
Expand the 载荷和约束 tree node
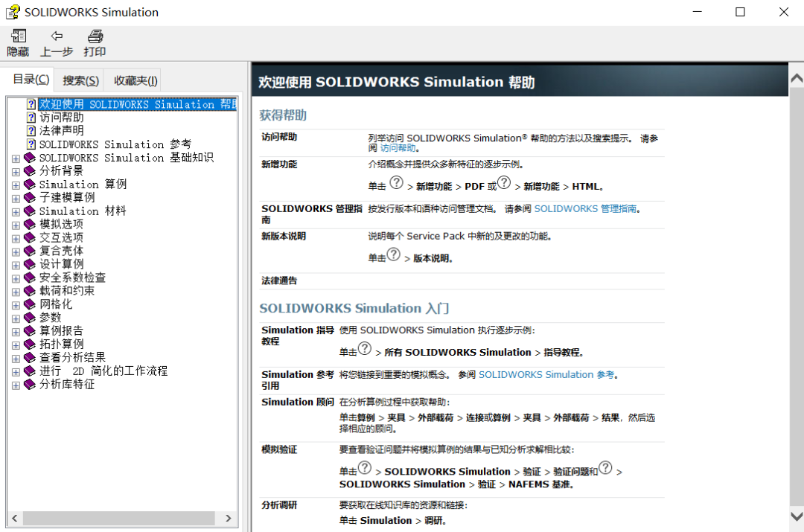click(x=16, y=292)
